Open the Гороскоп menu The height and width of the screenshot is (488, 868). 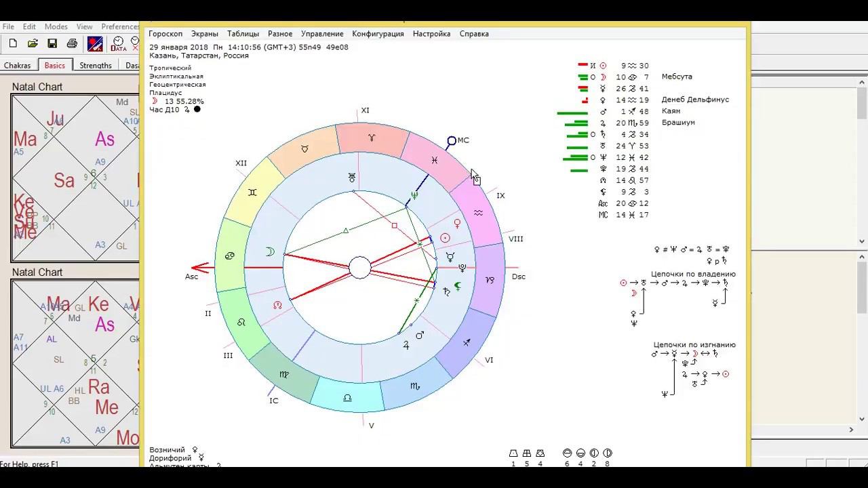(165, 34)
